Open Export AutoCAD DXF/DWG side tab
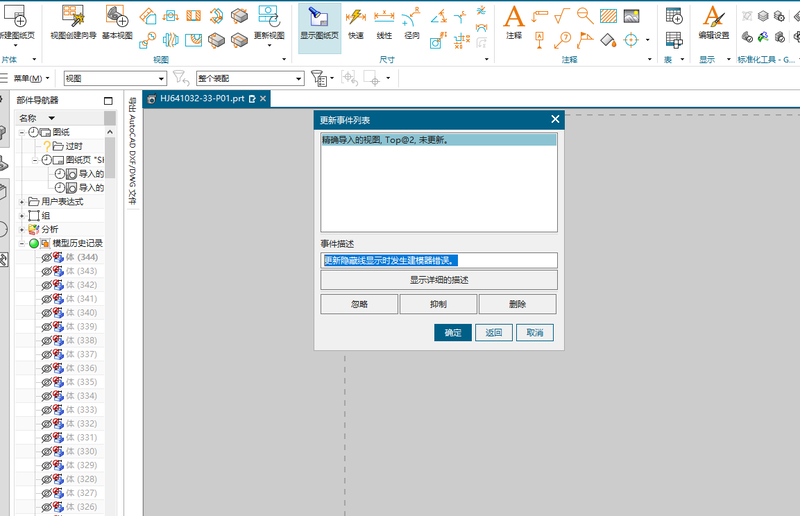800x516 pixels. (132, 151)
